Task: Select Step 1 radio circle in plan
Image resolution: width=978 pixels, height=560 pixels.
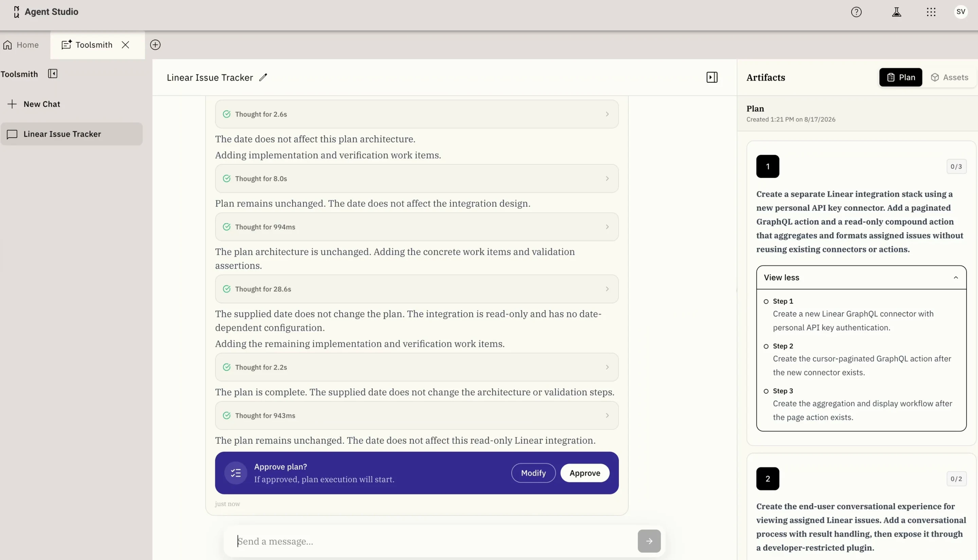Action: [x=766, y=302]
